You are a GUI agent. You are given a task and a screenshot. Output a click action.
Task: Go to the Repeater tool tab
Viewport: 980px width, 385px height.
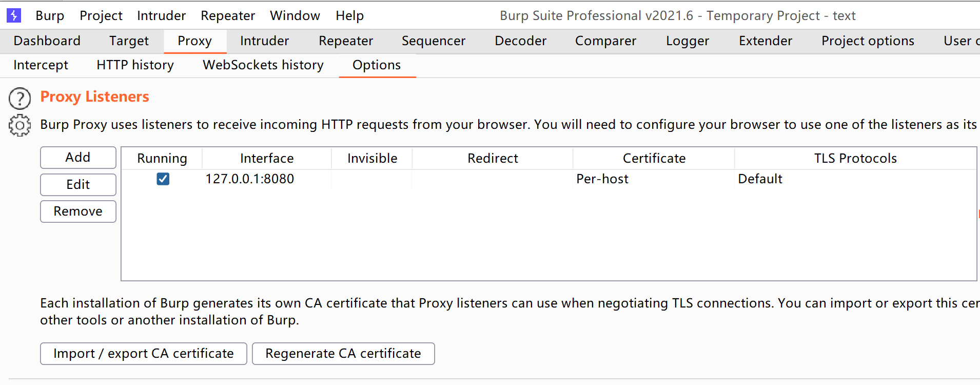(346, 41)
